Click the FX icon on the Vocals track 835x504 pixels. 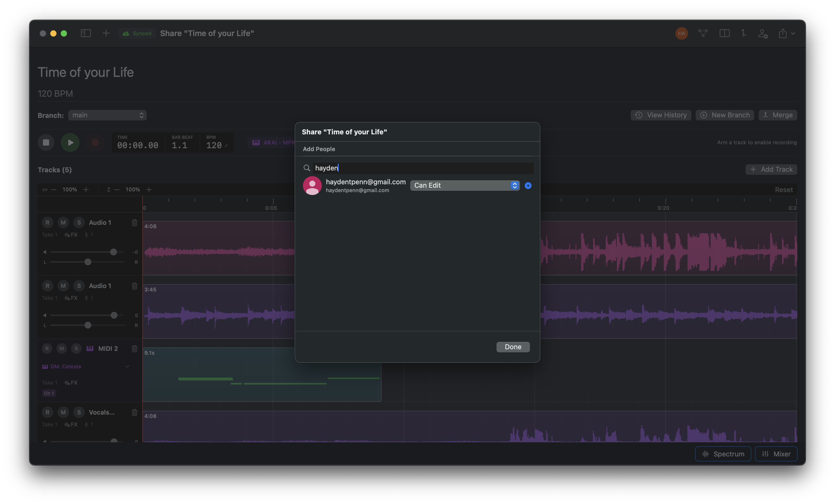(x=71, y=425)
